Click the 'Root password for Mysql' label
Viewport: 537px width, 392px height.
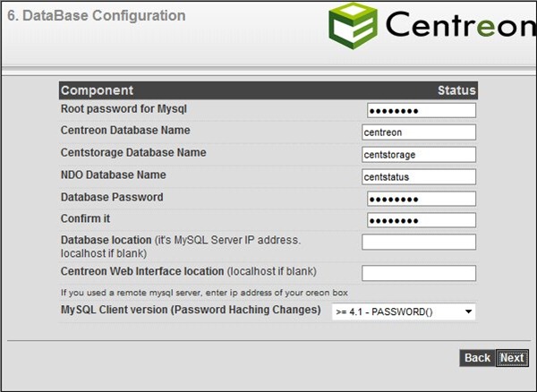click(124, 109)
